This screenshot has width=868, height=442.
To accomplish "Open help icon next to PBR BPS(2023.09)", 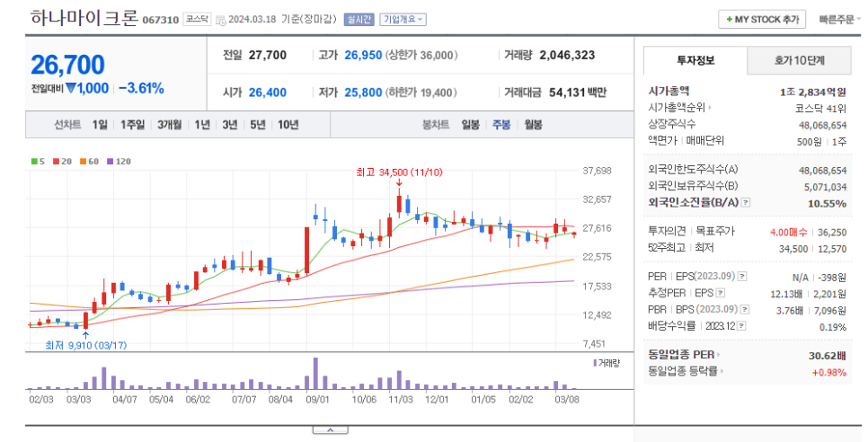I will 745,309.
